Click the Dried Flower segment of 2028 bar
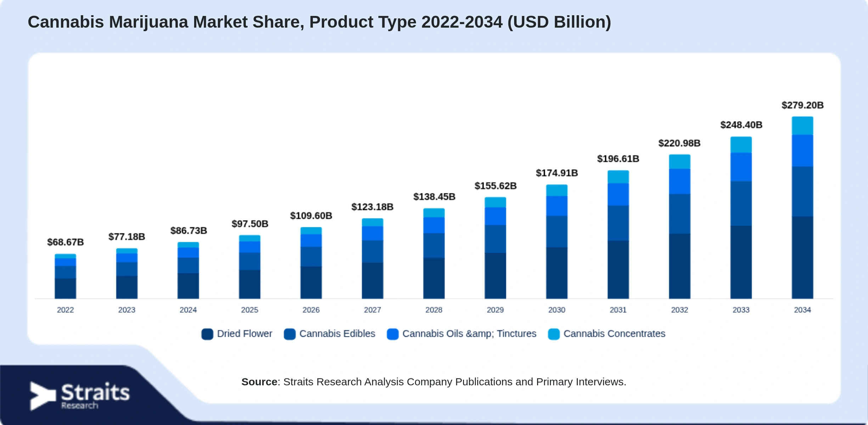 434,278
